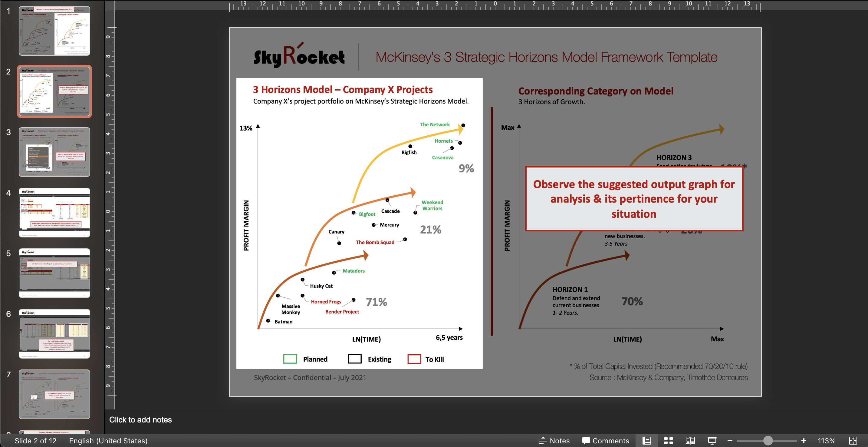Start the slide show from status bar

(712, 441)
